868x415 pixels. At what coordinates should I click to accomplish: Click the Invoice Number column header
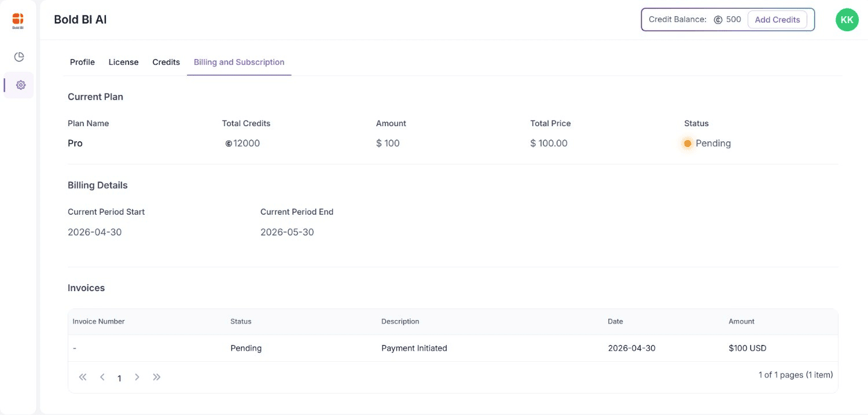[x=98, y=321]
